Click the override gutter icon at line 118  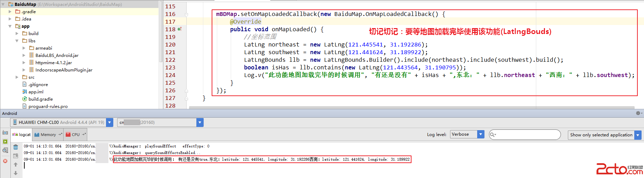point(180,29)
